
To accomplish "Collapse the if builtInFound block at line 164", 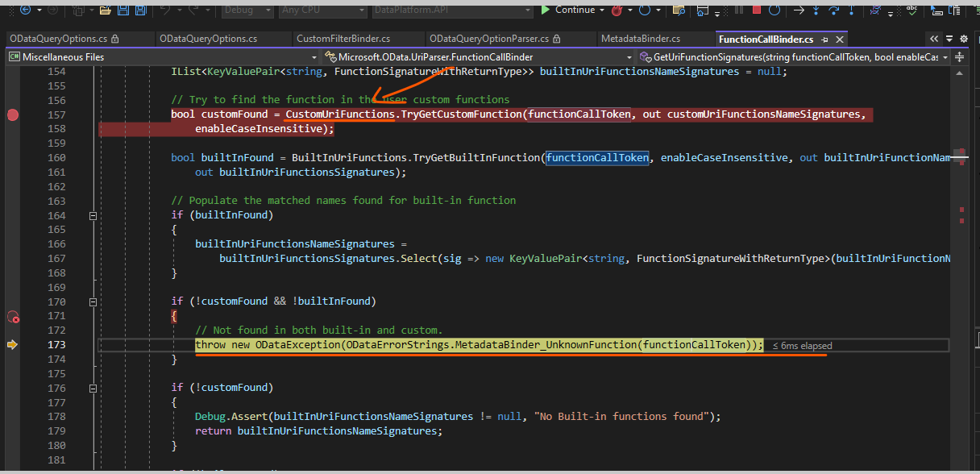I will click(93, 214).
